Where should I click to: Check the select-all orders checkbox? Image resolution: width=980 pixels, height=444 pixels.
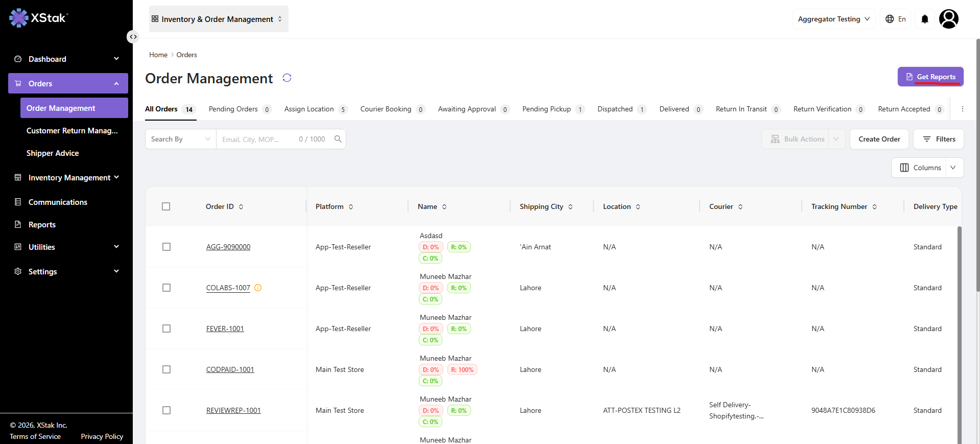click(166, 206)
